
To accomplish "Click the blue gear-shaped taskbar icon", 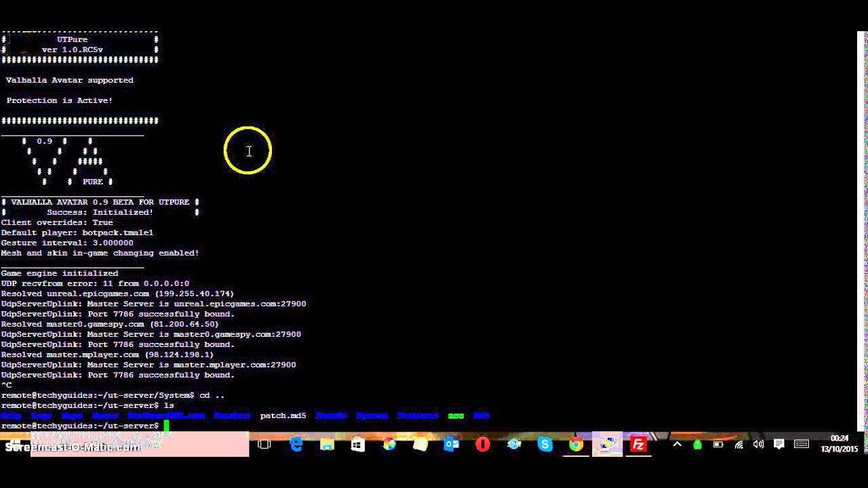I will click(x=514, y=445).
